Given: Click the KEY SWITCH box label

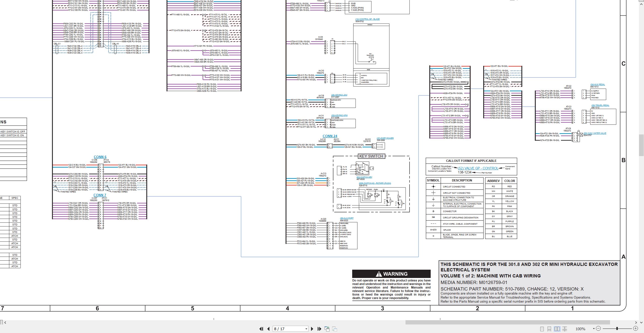Looking at the screenshot, I should coord(371,156).
